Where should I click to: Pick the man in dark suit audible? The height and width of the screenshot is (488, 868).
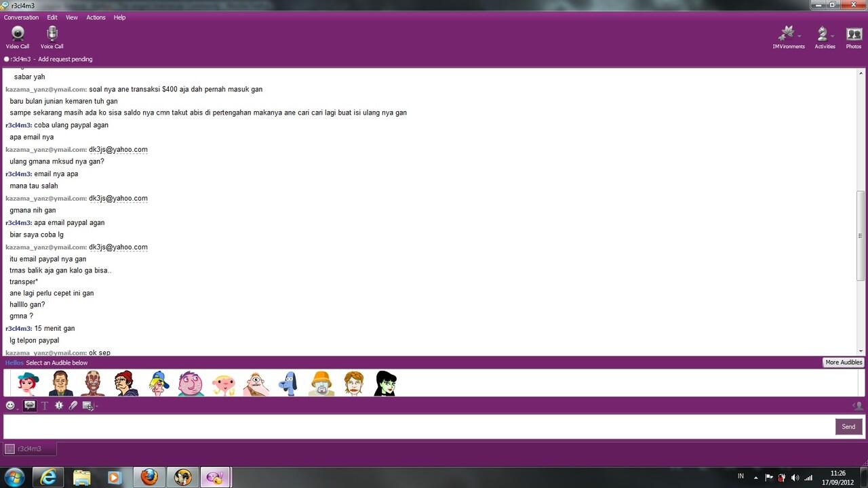61,384
